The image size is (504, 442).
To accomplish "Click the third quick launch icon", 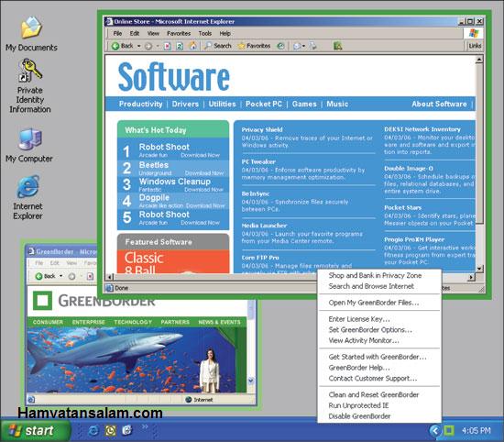I will [x=127, y=430].
